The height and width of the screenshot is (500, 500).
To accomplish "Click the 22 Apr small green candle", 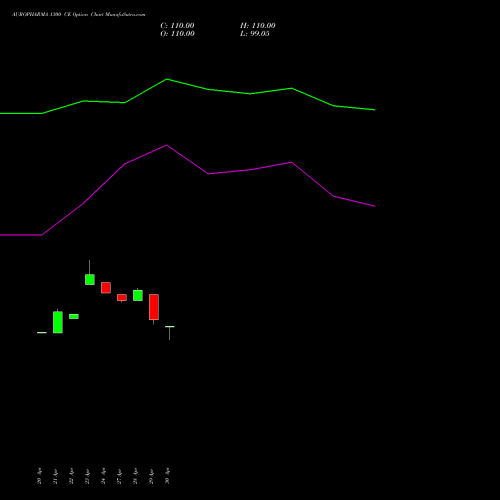I will coord(74,316).
